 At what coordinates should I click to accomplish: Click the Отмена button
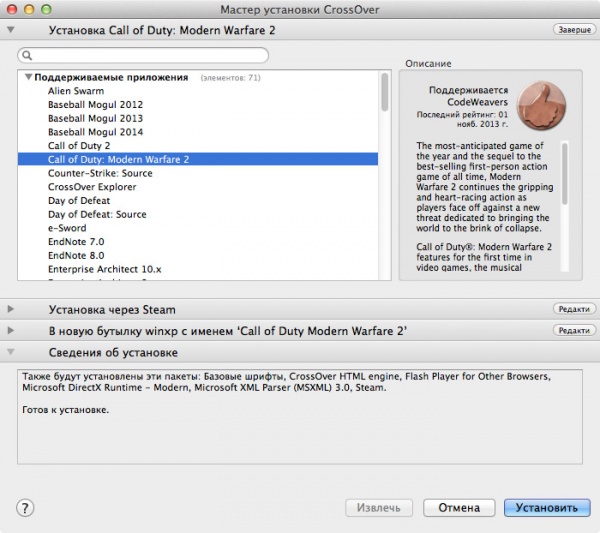click(x=459, y=508)
